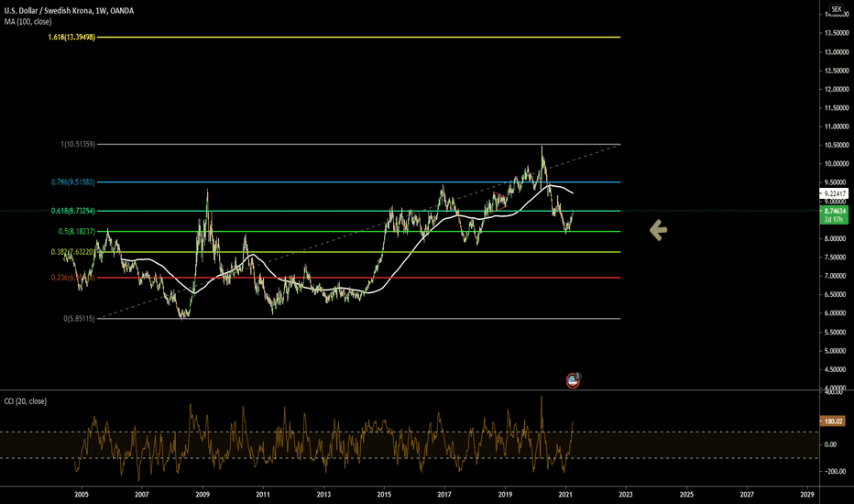
Task: Select the blue 0.786(9.51583) Fibonacci label
Action: coord(73,182)
